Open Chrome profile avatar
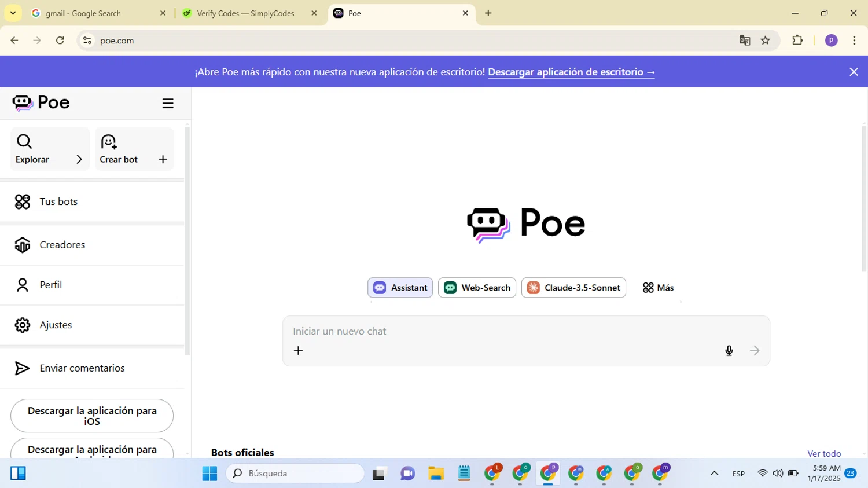Viewport: 868px width, 488px height. click(832, 41)
